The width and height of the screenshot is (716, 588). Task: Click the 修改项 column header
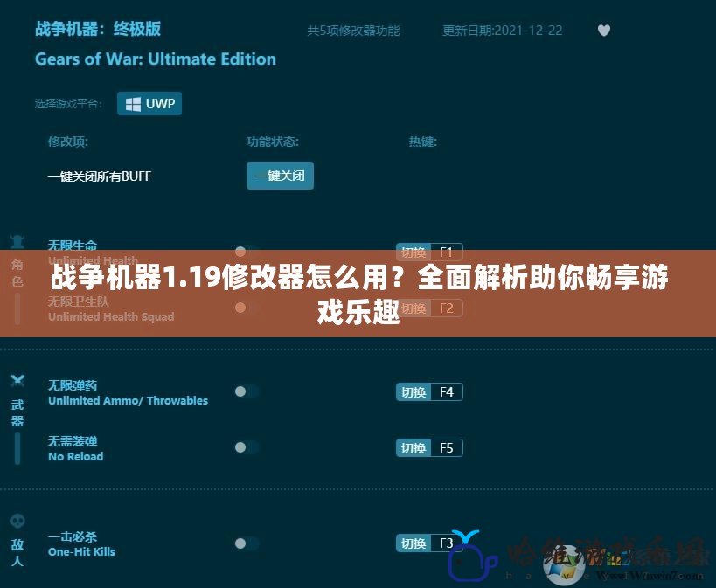coord(68,142)
